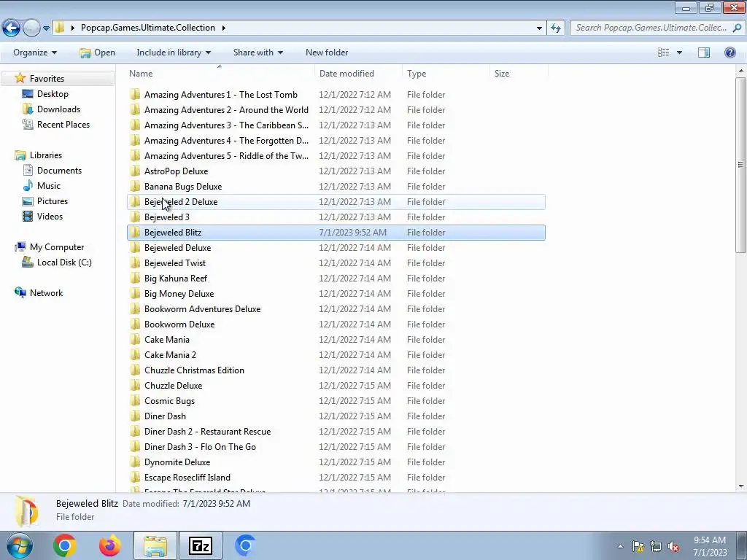Screen dimensions: 747x560
Task: Open the Organize menu
Action: click(x=35, y=52)
